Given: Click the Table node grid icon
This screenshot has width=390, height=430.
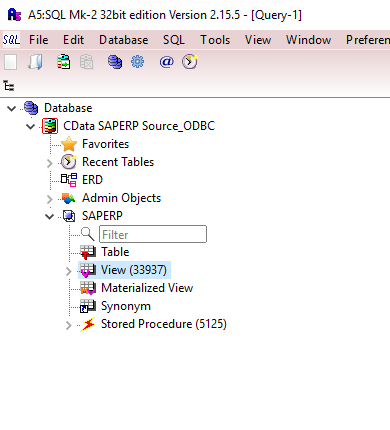Looking at the screenshot, I should pyautogui.click(x=88, y=252).
